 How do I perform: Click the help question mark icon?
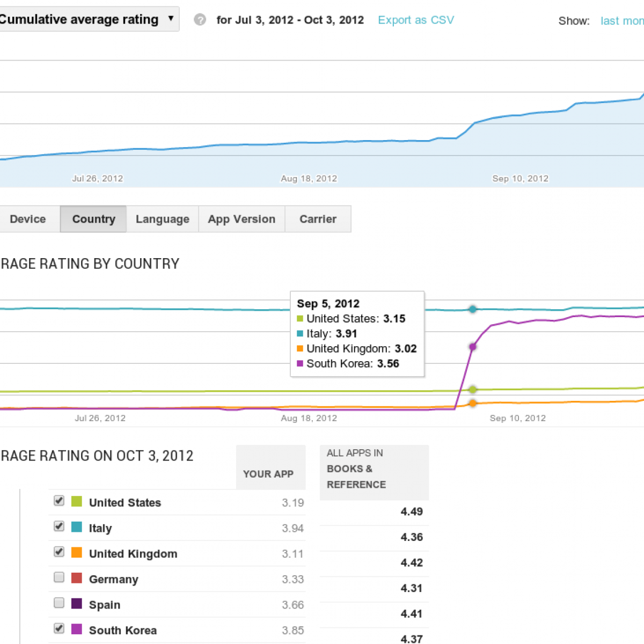(200, 20)
